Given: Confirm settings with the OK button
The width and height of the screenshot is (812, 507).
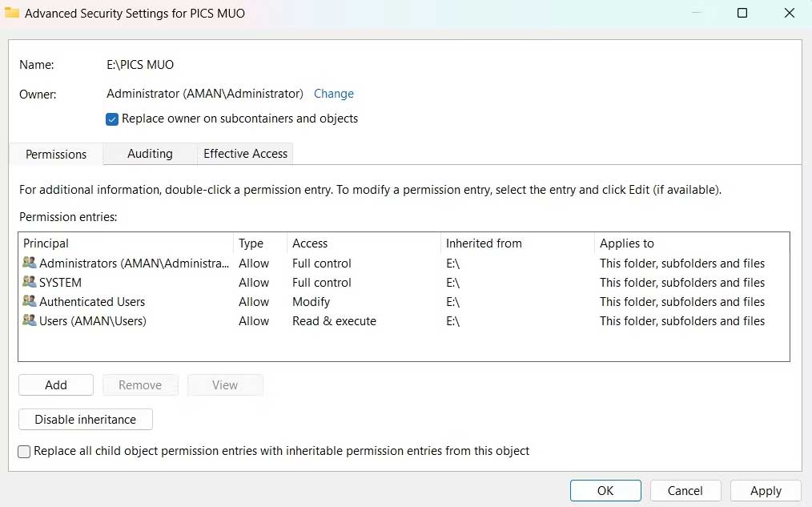Looking at the screenshot, I should (x=605, y=490).
